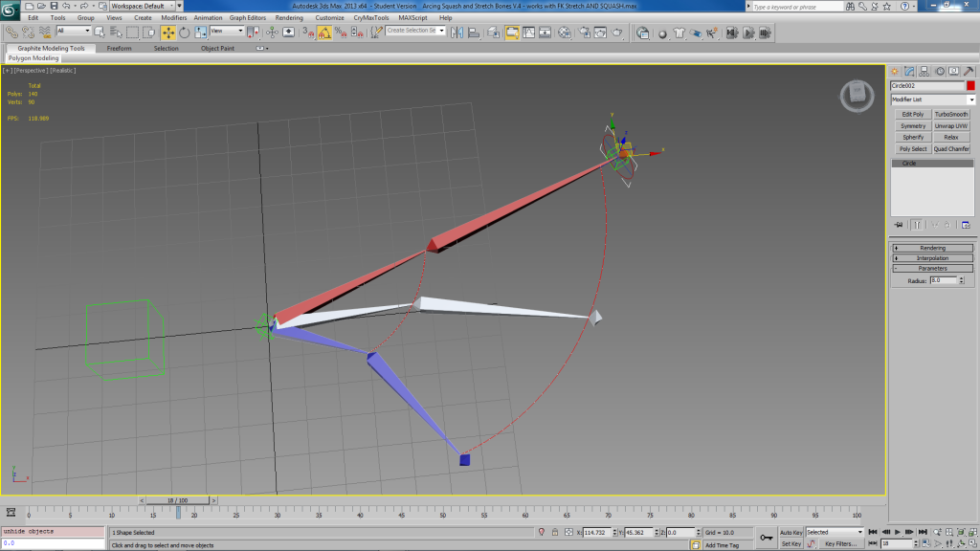Select the Move tool in the main toolbar
980x551 pixels.
(x=167, y=32)
